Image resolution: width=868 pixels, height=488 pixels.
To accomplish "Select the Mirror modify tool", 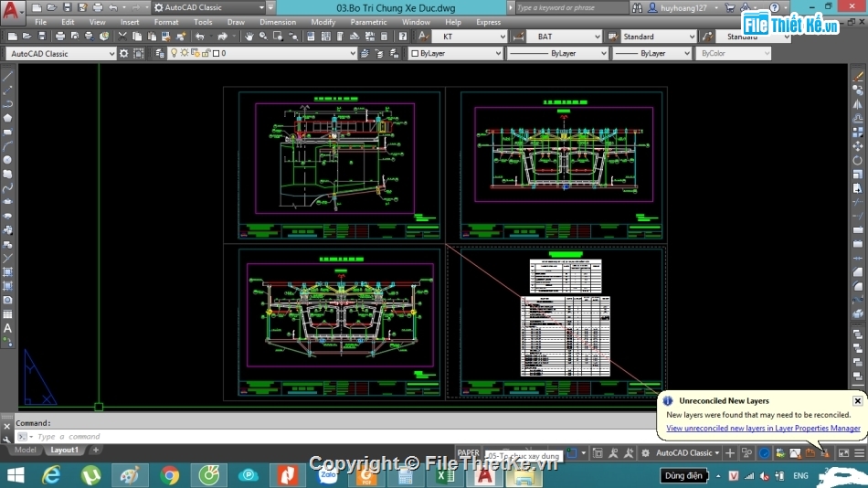I will pos(857,104).
